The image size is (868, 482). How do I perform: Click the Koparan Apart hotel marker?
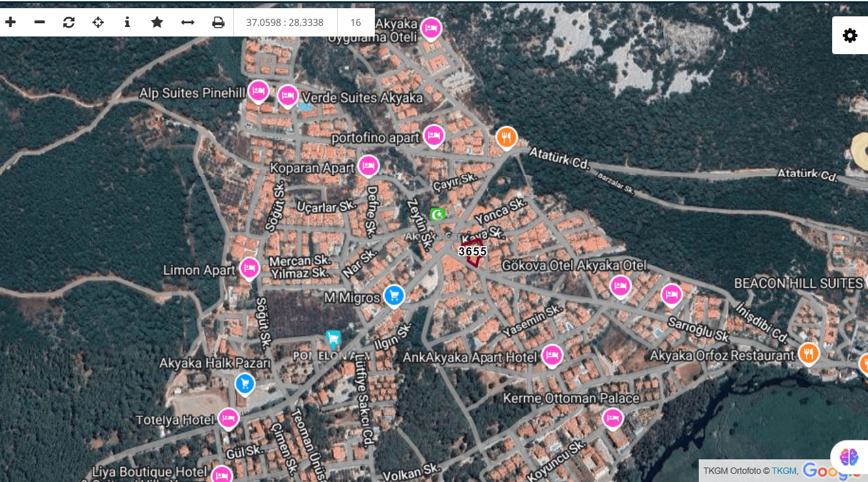coord(369,165)
